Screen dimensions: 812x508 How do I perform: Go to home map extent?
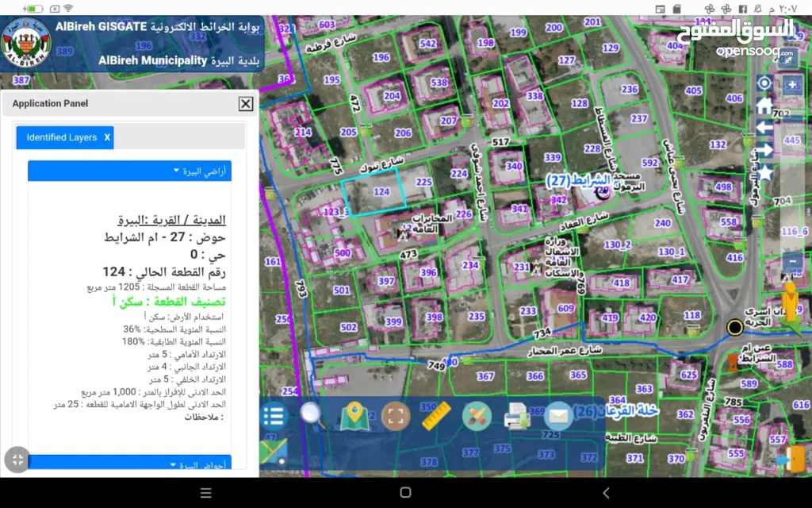click(x=764, y=106)
